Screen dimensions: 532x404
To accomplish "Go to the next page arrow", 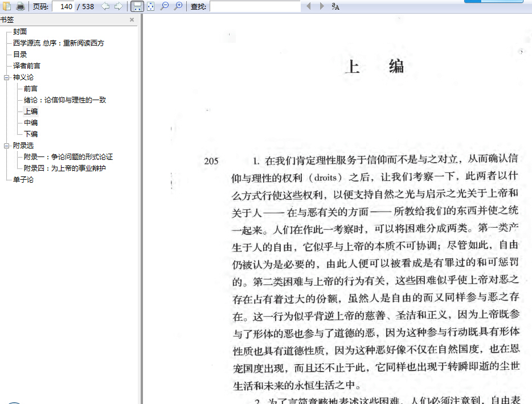I will coord(118,6).
